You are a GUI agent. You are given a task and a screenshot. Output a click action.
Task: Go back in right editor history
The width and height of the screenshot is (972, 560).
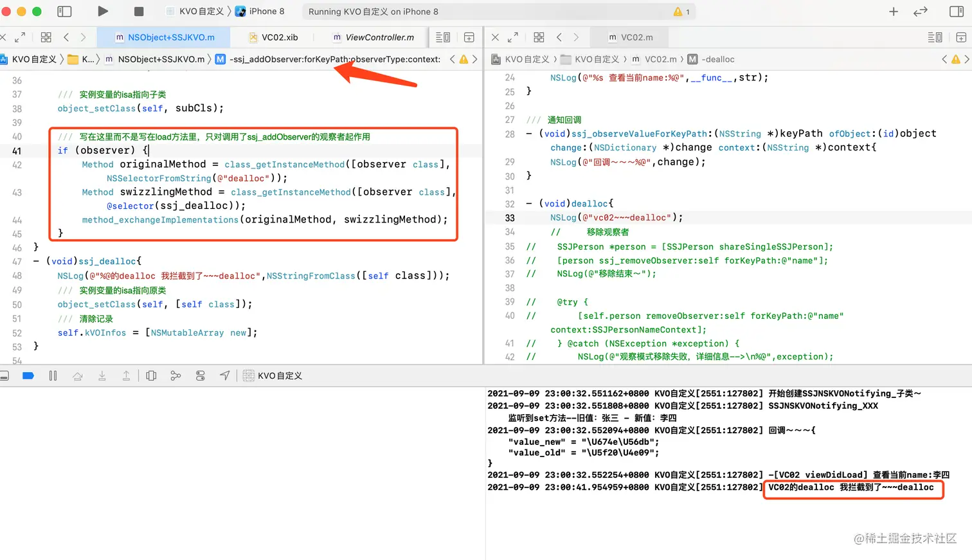tap(559, 37)
